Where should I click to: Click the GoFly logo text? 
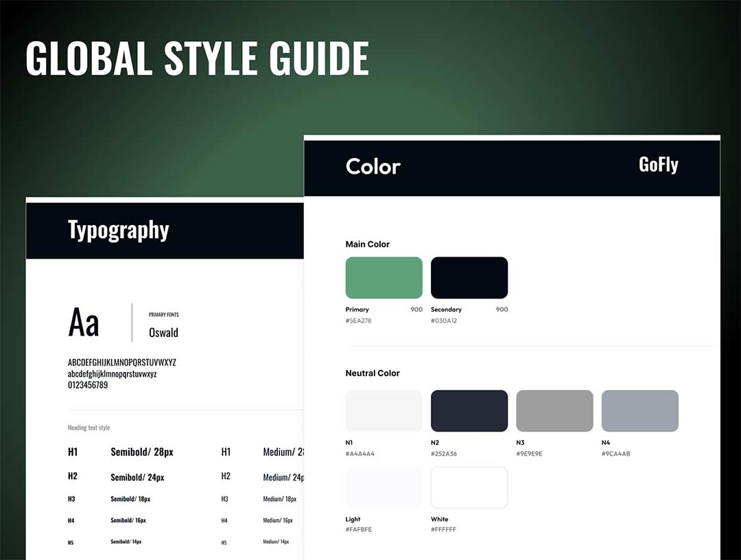(x=658, y=165)
